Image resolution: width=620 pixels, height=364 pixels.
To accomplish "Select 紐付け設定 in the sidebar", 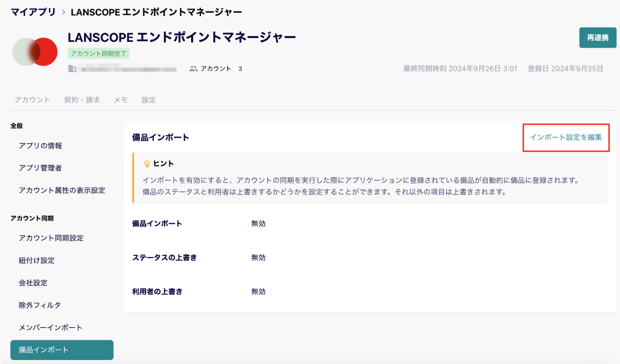I will tap(37, 260).
